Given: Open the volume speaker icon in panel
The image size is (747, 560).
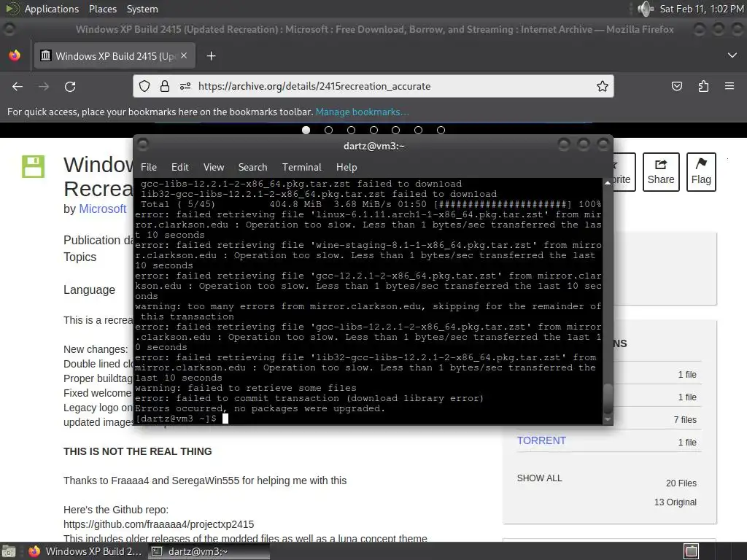Looking at the screenshot, I should click(x=646, y=9).
